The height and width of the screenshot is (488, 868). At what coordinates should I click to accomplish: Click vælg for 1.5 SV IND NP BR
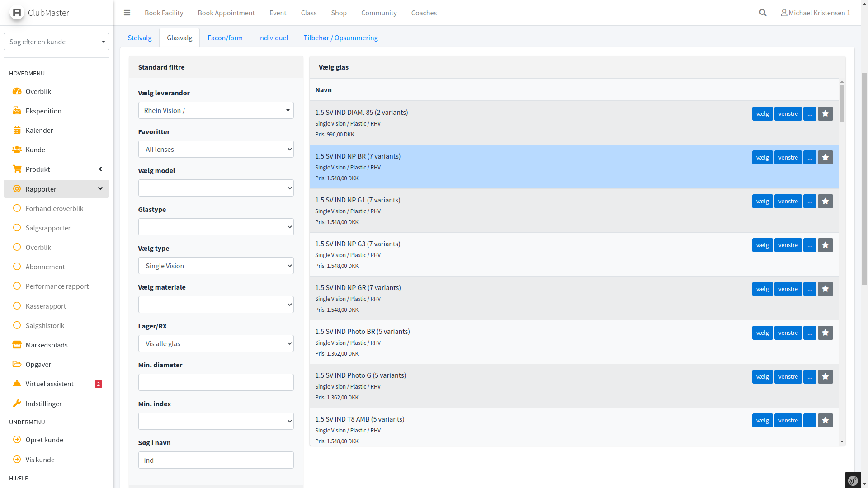click(762, 157)
